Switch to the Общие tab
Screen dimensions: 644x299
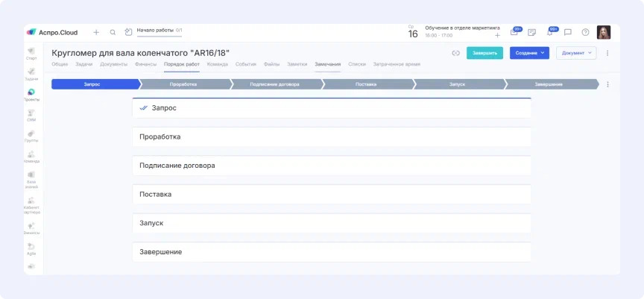60,64
